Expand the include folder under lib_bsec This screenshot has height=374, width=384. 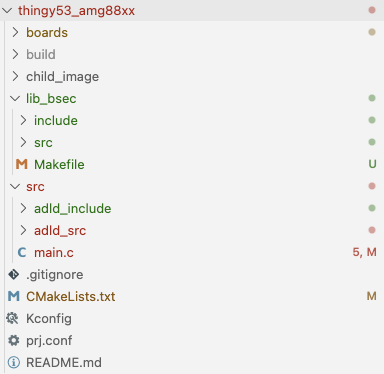23,120
